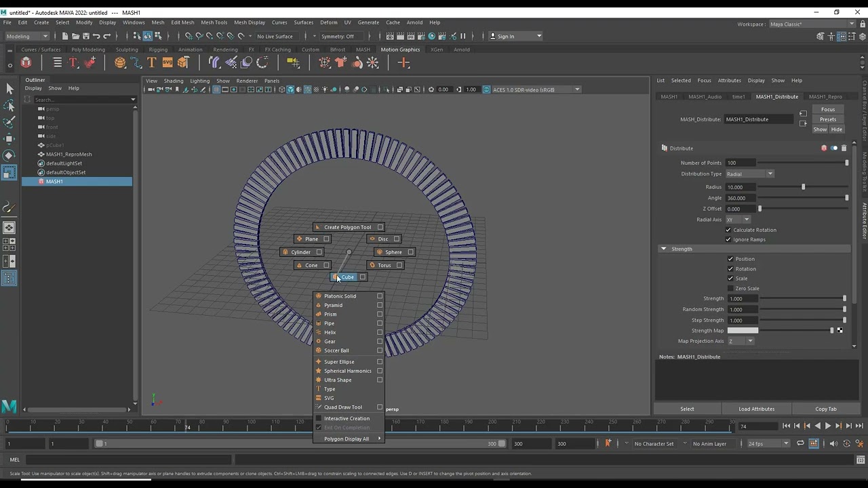The width and height of the screenshot is (868, 488).
Task: Click the play forward button
Action: click(828, 426)
